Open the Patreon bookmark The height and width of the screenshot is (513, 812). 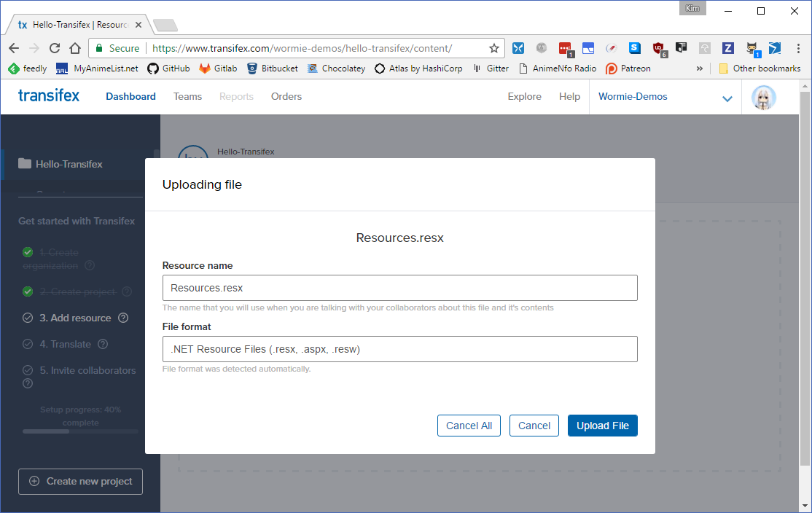[x=628, y=68]
